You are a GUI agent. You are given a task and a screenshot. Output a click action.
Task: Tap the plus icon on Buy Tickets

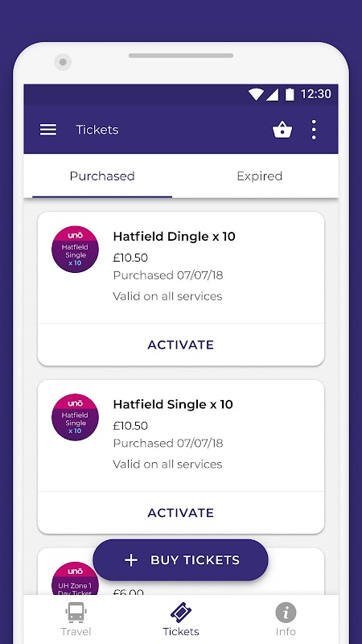click(131, 560)
